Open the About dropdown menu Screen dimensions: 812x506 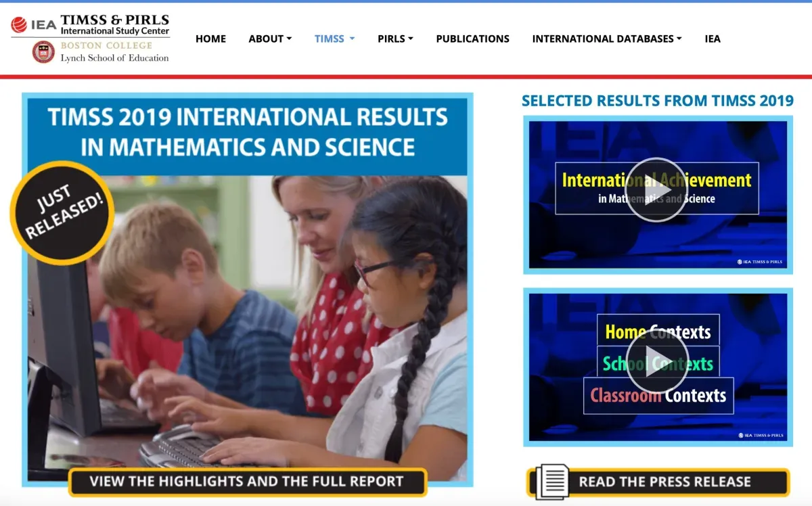(x=270, y=39)
